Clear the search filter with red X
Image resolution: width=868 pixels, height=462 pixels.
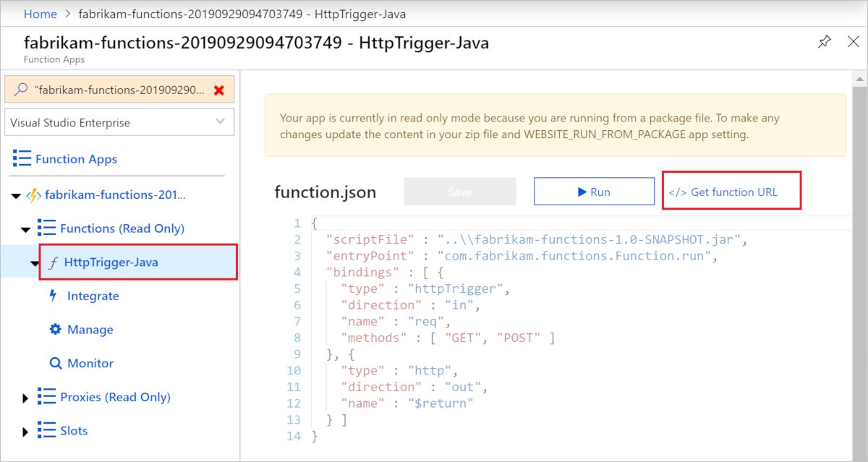[219, 90]
